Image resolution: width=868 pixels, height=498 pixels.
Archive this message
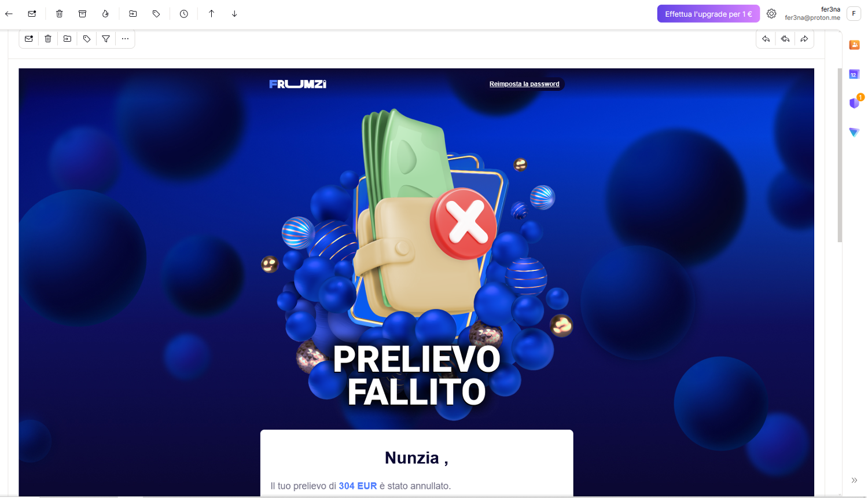pos(82,13)
